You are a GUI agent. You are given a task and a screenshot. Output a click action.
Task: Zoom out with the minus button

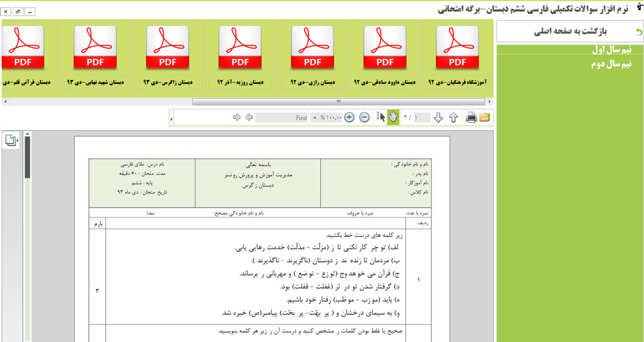(x=364, y=118)
